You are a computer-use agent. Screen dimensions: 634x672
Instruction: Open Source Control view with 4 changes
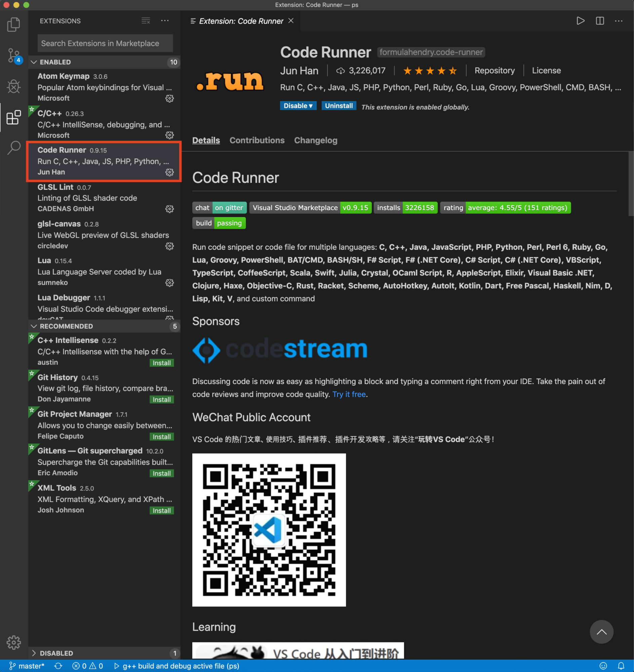(x=14, y=56)
